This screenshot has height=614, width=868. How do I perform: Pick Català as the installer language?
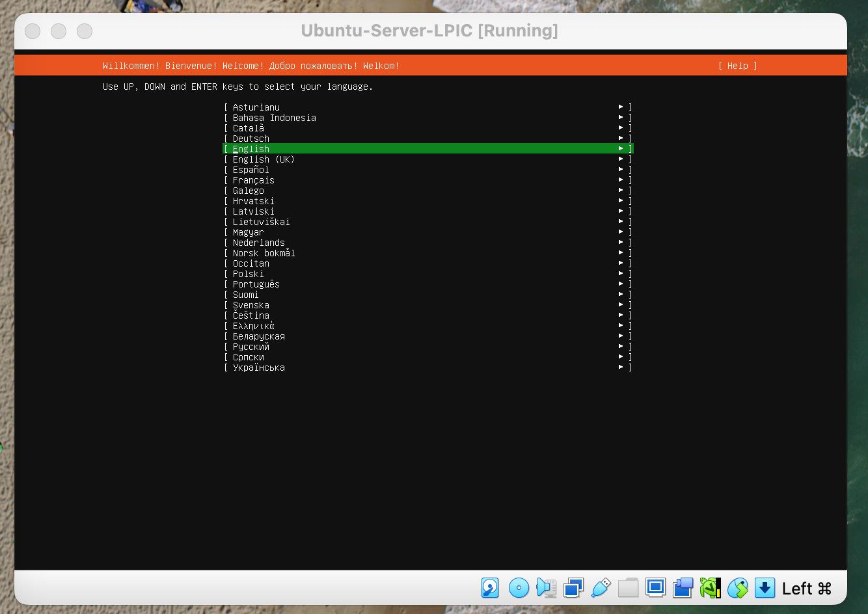tap(427, 127)
